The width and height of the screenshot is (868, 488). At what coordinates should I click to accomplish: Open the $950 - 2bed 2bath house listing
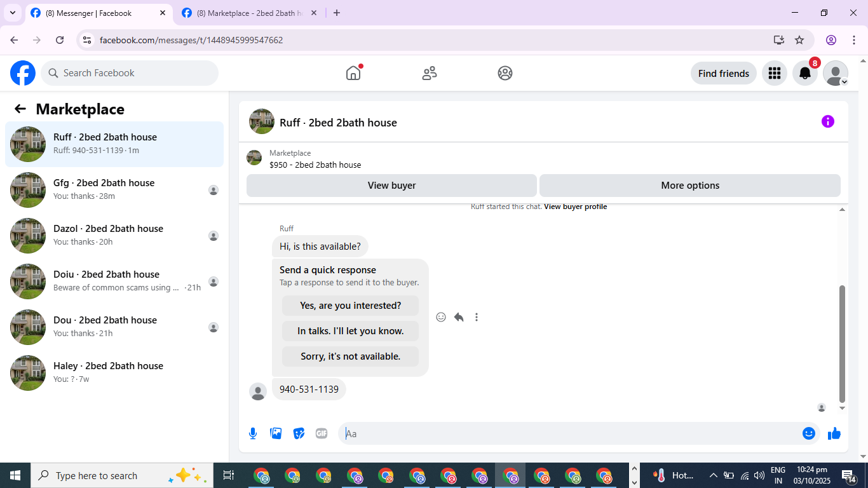(x=315, y=165)
